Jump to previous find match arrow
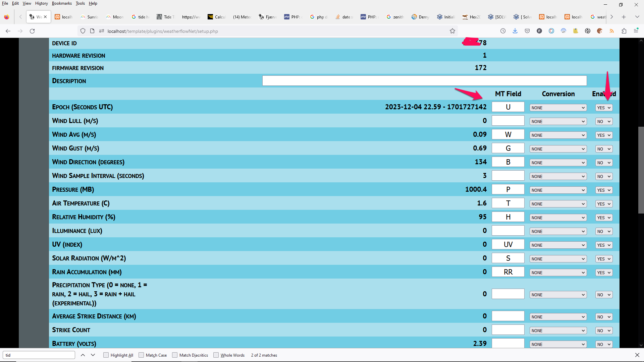 point(83,355)
